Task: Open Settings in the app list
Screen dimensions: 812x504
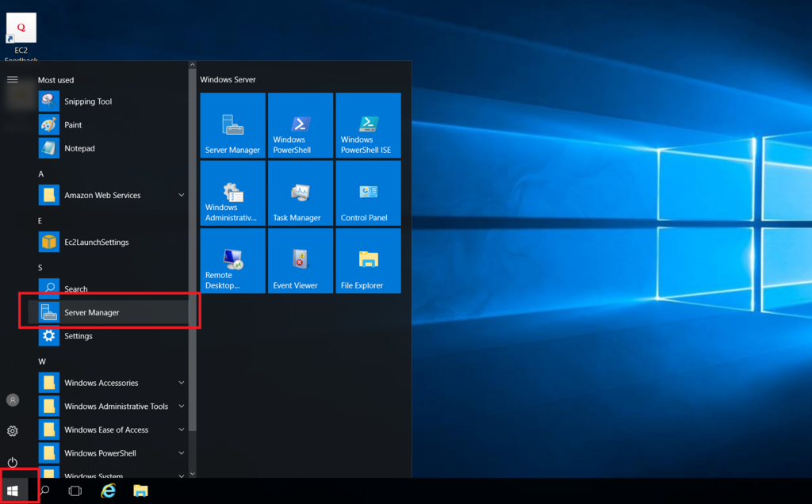Action: point(108,336)
